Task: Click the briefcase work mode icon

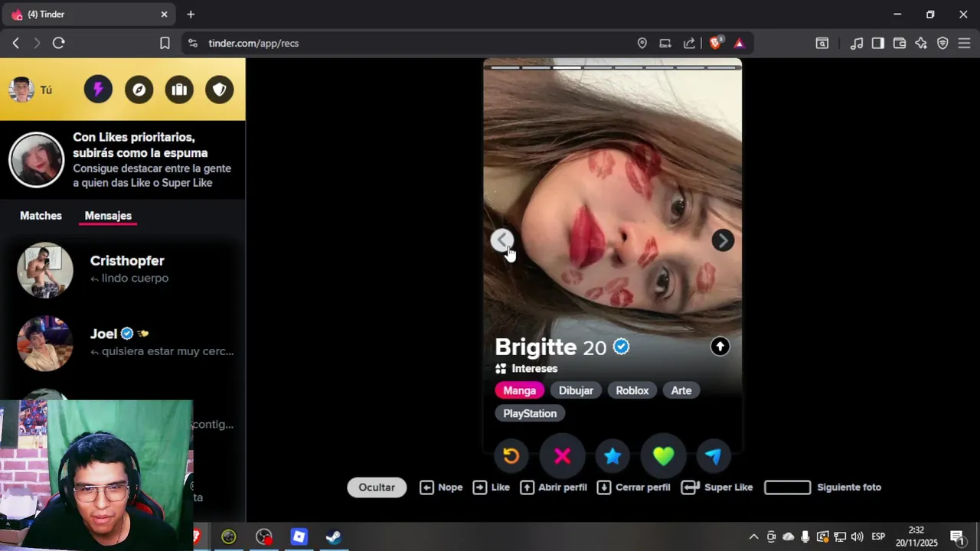Action: click(179, 90)
